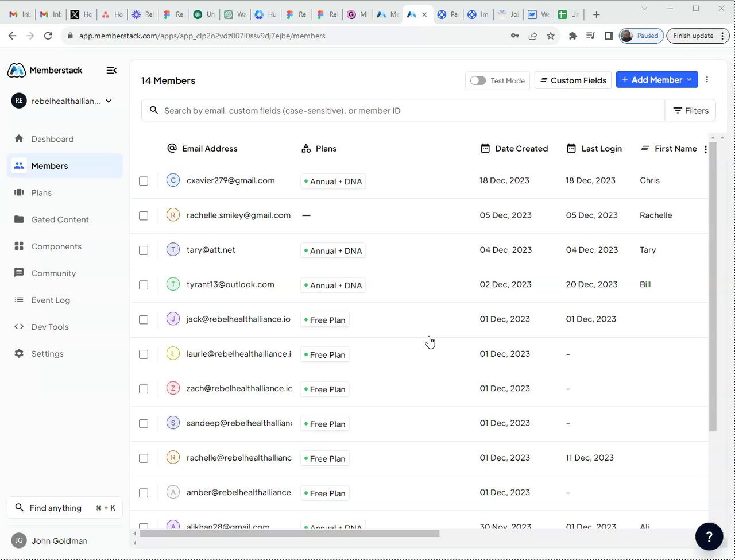The height and width of the screenshot is (560, 735).
Task: Click the Custom Fields button
Action: (572, 80)
